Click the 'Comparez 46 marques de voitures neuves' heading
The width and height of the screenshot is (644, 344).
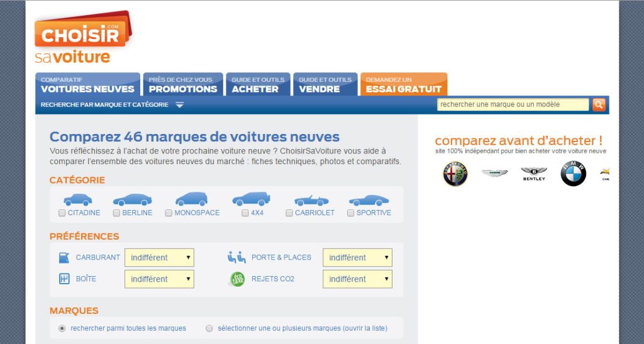coord(195,136)
